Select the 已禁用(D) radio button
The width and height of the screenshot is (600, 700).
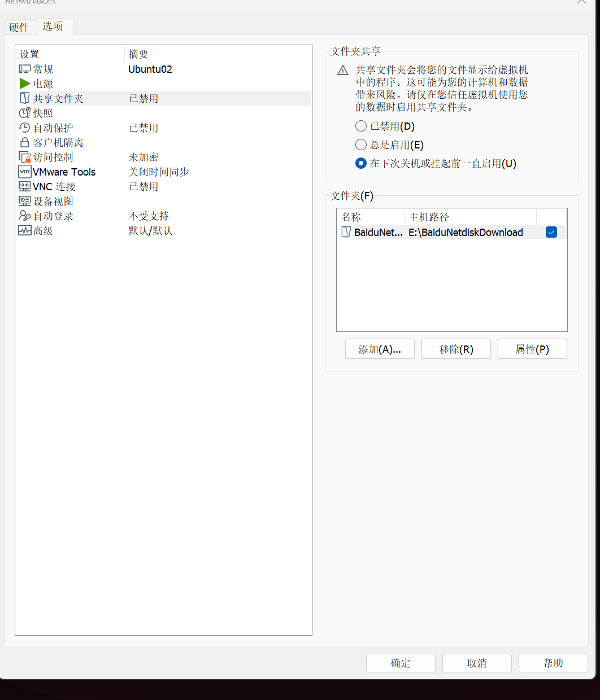361,126
